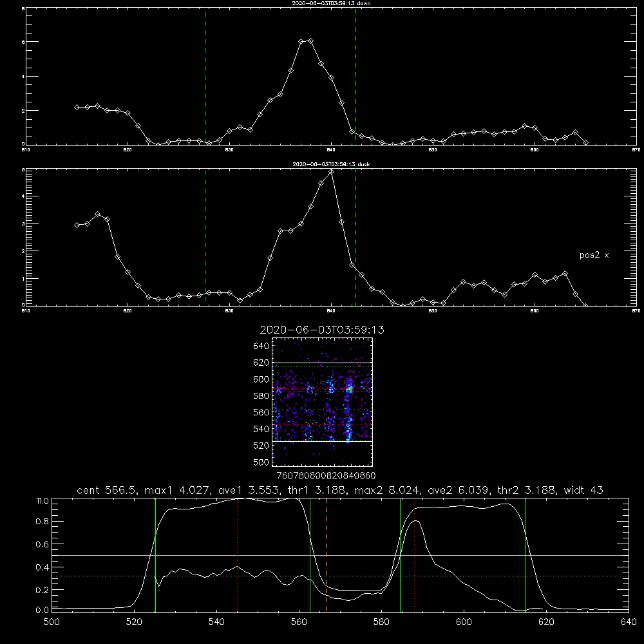
Task: Click the solid green vertical line near 585
Action: [x=400, y=555]
